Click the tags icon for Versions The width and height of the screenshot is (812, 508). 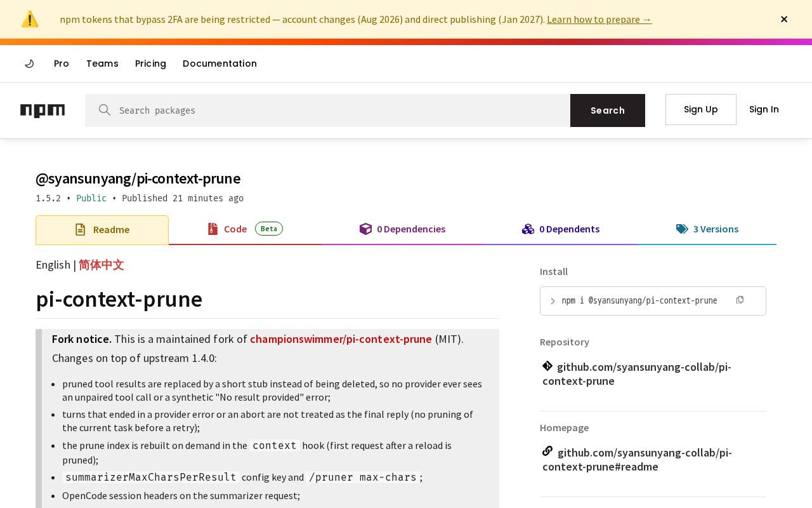click(x=682, y=229)
